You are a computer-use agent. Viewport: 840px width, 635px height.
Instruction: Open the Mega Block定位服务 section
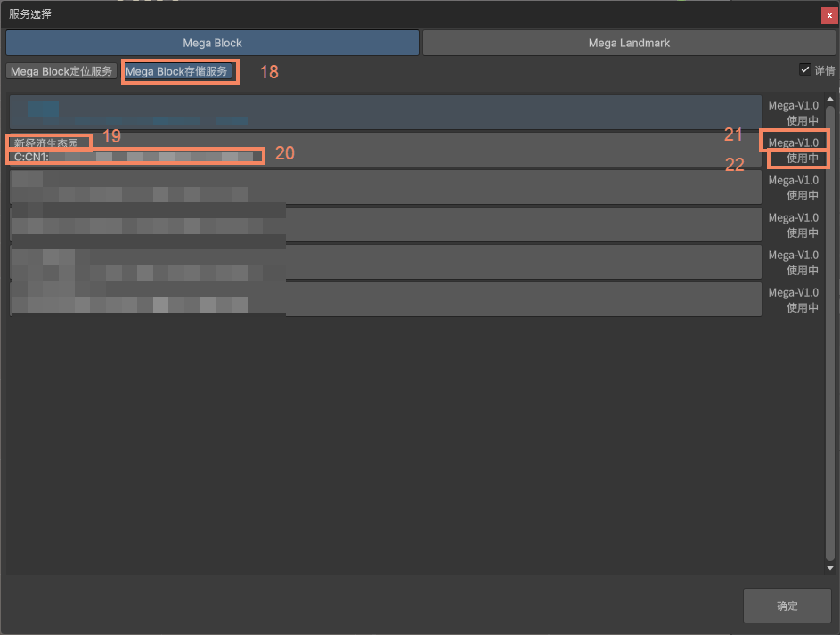coord(61,71)
